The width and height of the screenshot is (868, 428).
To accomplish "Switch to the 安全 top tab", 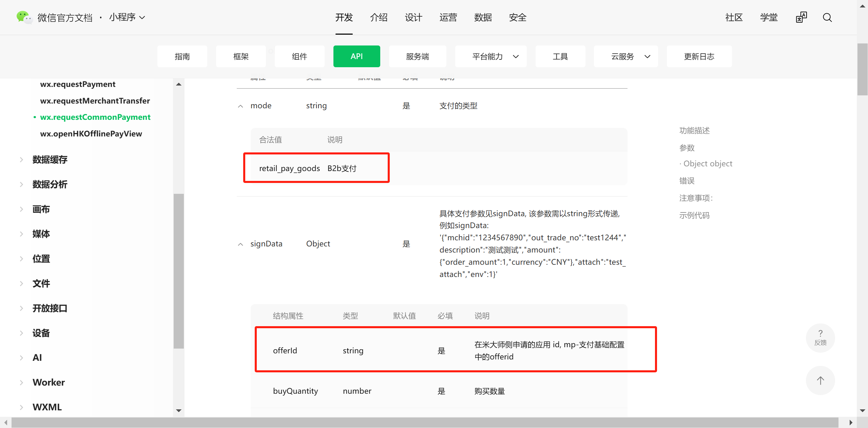I will point(518,17).
